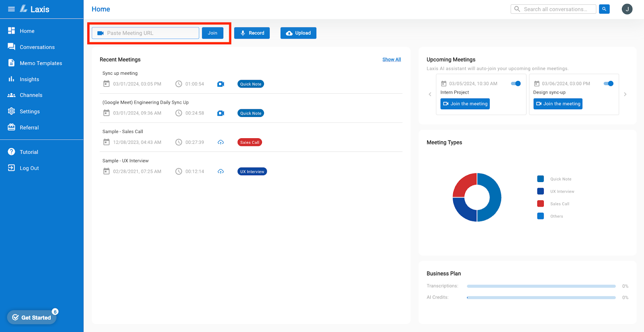Click camera icon for Engineering Daily Sync Up
644x332 pixels.
221,113
